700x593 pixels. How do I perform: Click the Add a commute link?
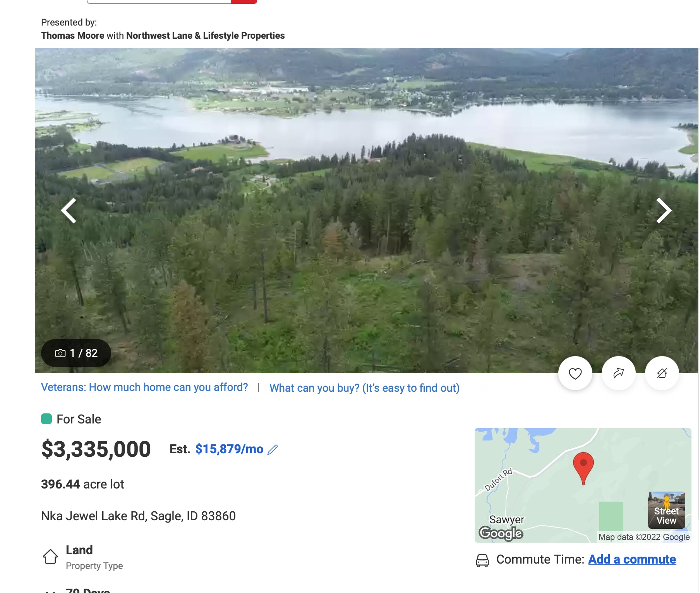tap(632, 559)
